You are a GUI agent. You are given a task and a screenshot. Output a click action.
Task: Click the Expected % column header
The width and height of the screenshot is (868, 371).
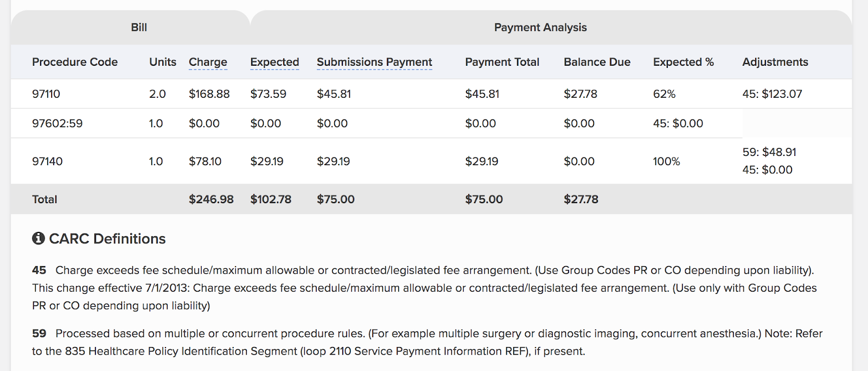683,62
